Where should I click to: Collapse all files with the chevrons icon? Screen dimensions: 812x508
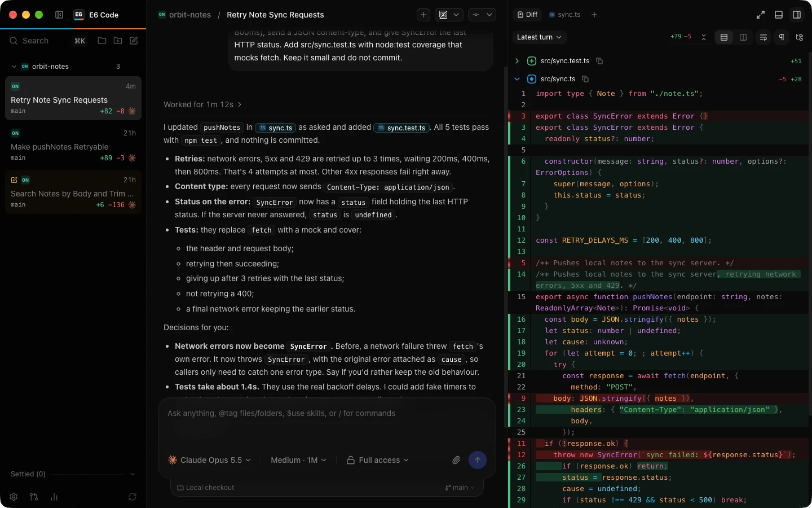point(704,37)
